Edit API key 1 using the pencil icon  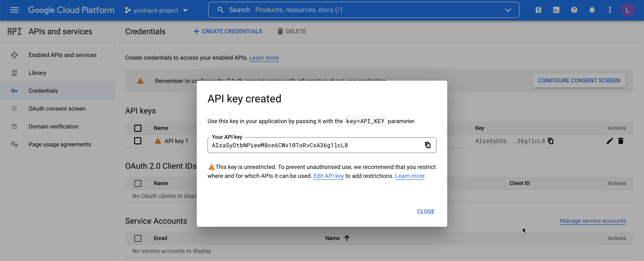[610, 141]
